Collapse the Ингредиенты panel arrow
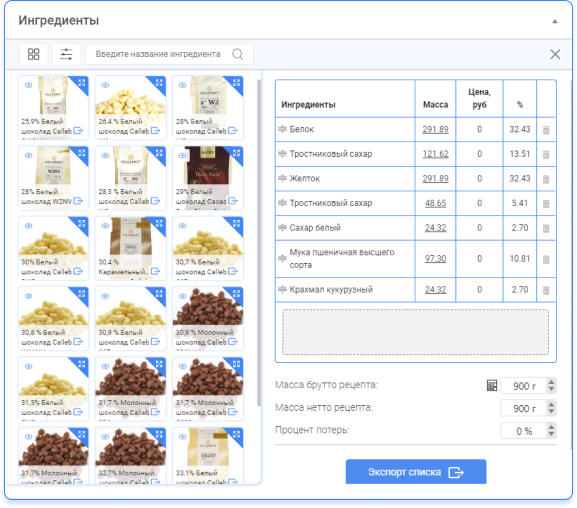Screen dimensions: 577x508 (555, 21)
